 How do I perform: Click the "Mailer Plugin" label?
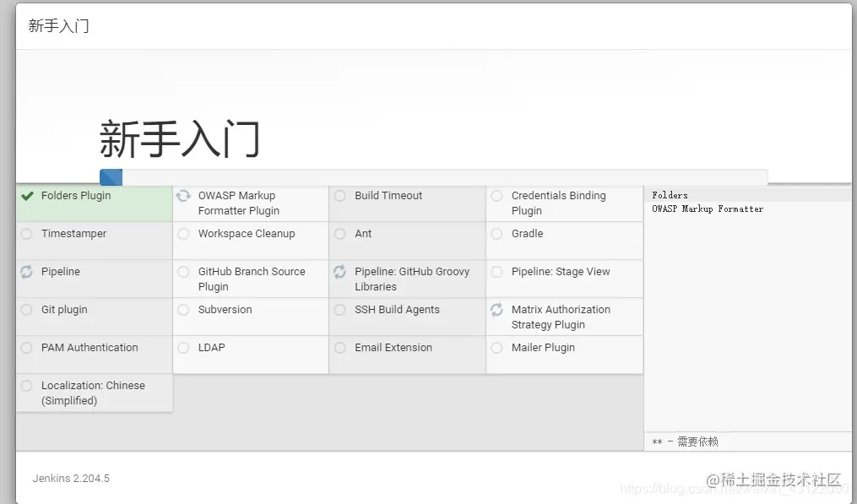click(543, 348)
